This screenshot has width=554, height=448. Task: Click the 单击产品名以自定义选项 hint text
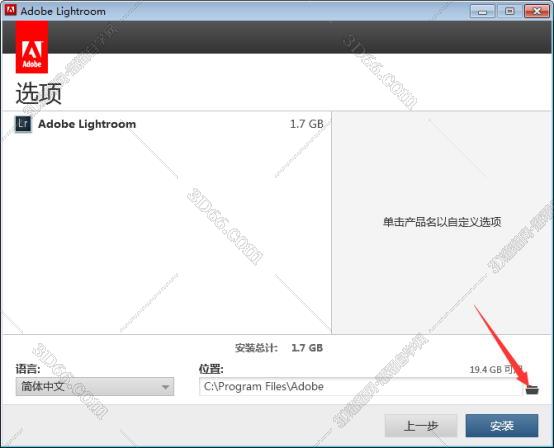point(442,222)
